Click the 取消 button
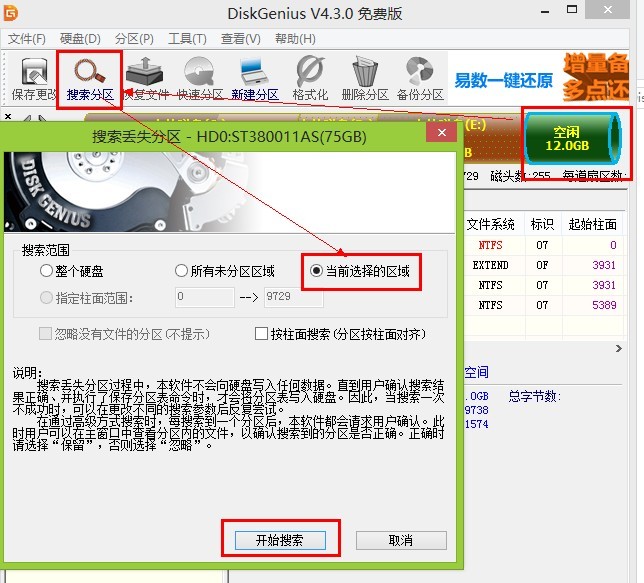This screenshot has width=644, height=583. pos(401,540)
